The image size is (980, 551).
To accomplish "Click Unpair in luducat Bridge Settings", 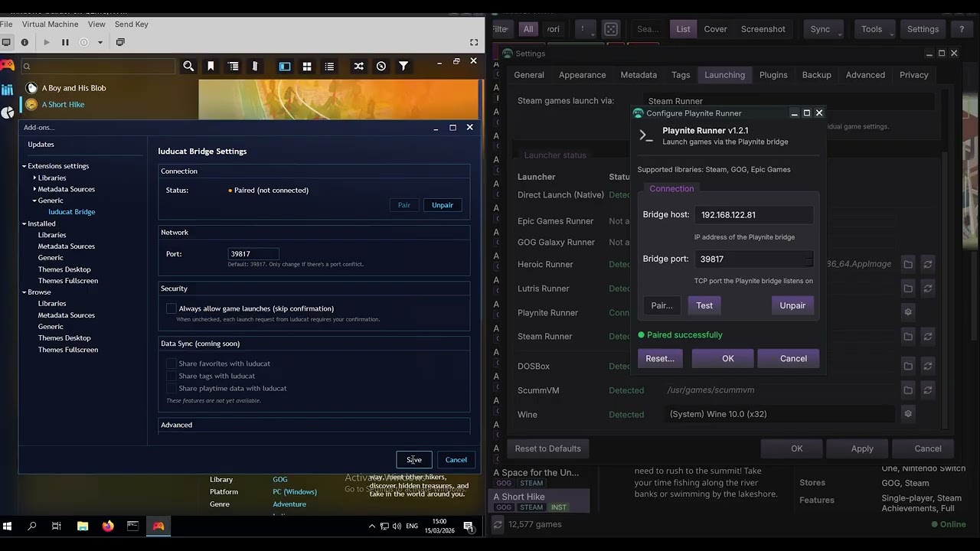I will point(443,205).
